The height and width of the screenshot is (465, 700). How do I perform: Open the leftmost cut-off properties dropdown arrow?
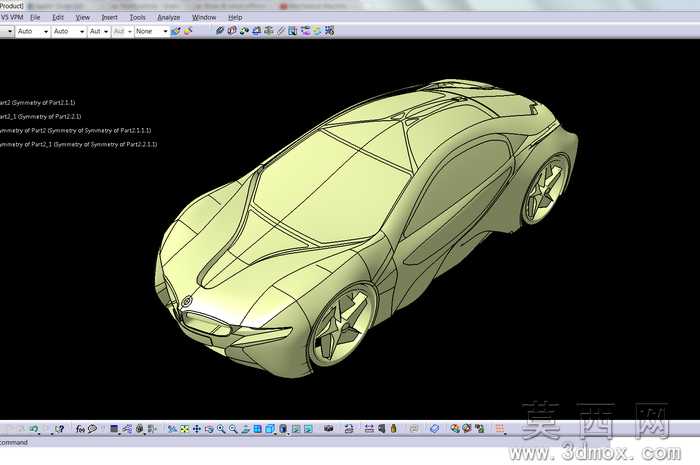coord(10,31)
